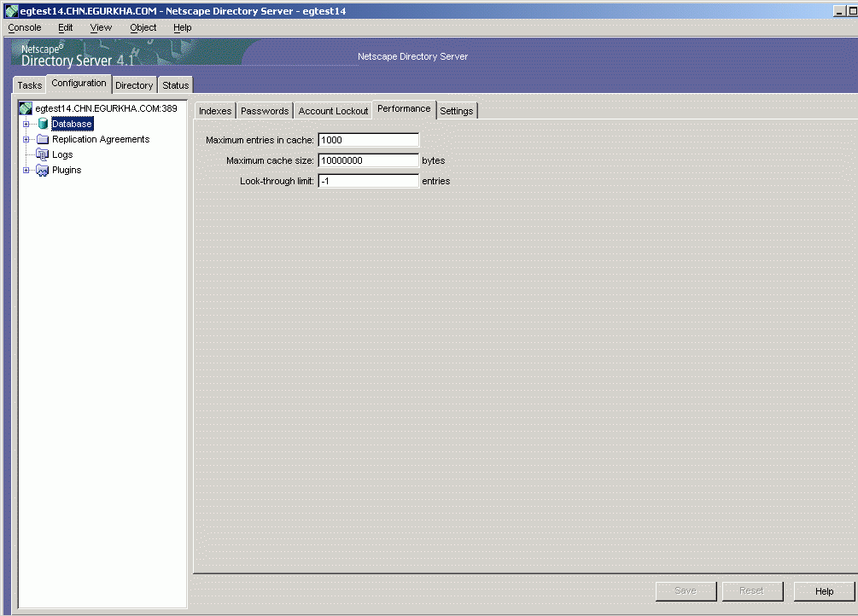The height and width of the screenshot is (616, 858).
Task: Click the Reset button
Action: [x=752, y=591]
